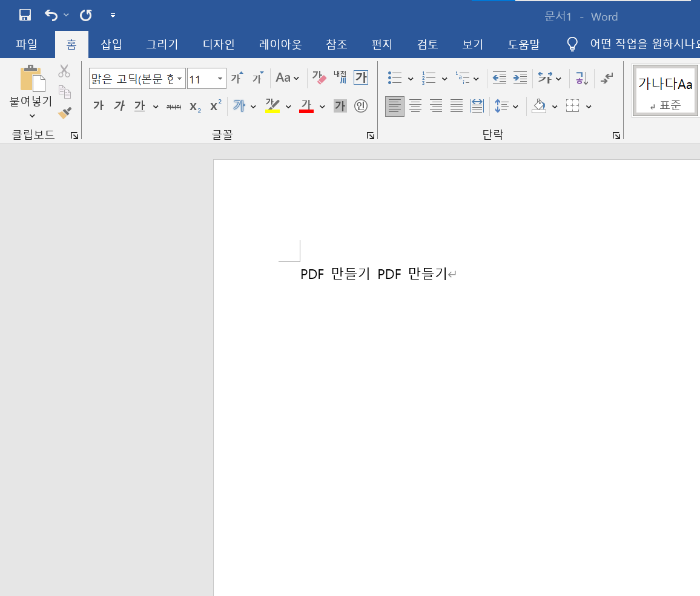This screenshot has height=596, width=700.
Task: Apply subscript formatting
Action: click(x=194, y=105)
